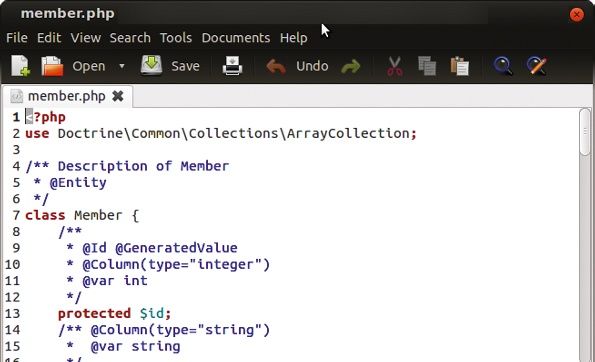Open the Documents menu

(236, 38)
